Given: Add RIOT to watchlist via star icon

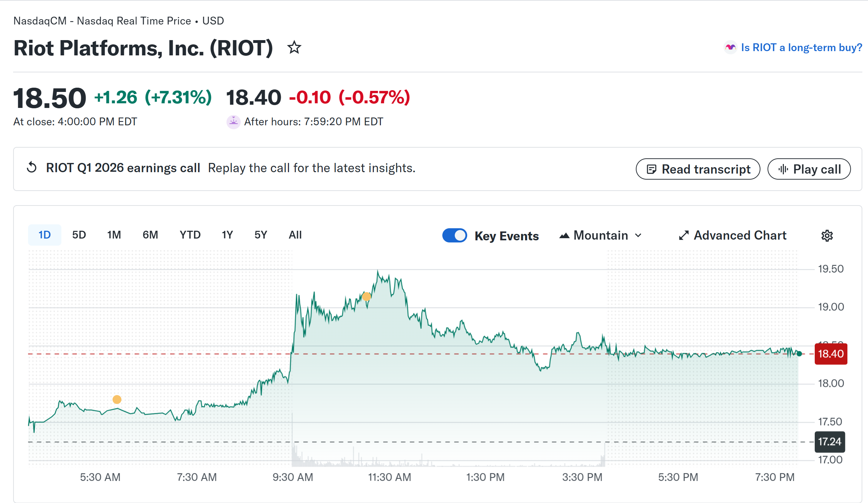Looking at the screenshot, I should [x=294, y=48].
